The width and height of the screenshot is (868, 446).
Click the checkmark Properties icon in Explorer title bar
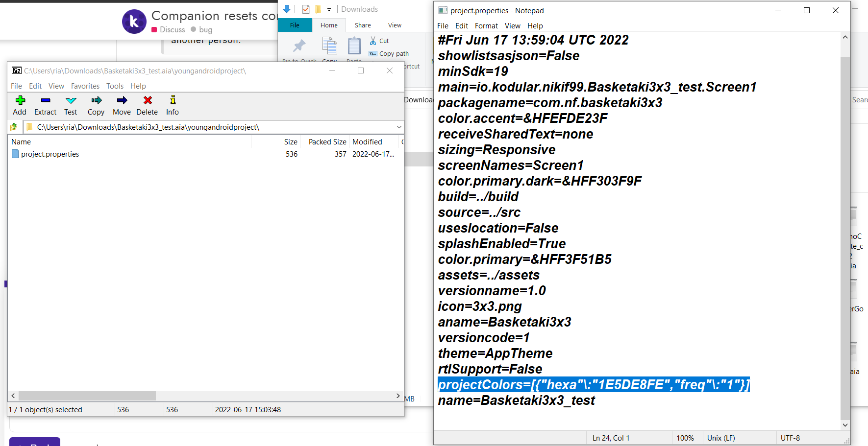tap(306, 9)
